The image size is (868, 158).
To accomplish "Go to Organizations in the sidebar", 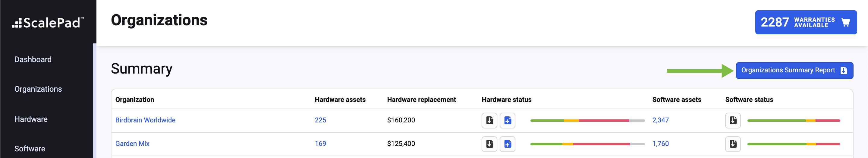I will [x=38, y=89].
